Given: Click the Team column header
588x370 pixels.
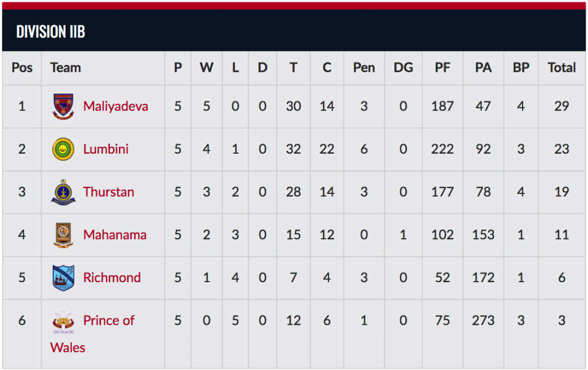Looking at the screenshot, I should [x=65, y=68].
